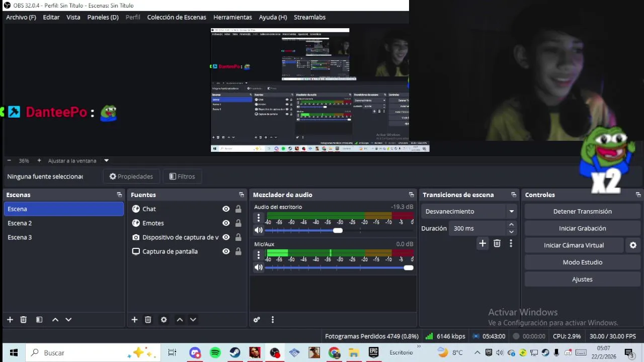Add a new scene with the plus icon

tap(10, 320)
